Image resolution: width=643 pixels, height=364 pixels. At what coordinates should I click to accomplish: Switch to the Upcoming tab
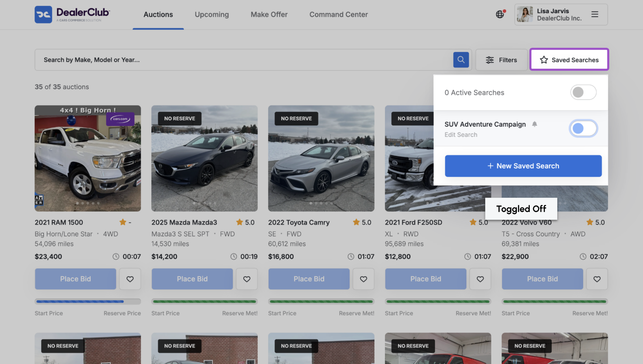pos(212,15)
